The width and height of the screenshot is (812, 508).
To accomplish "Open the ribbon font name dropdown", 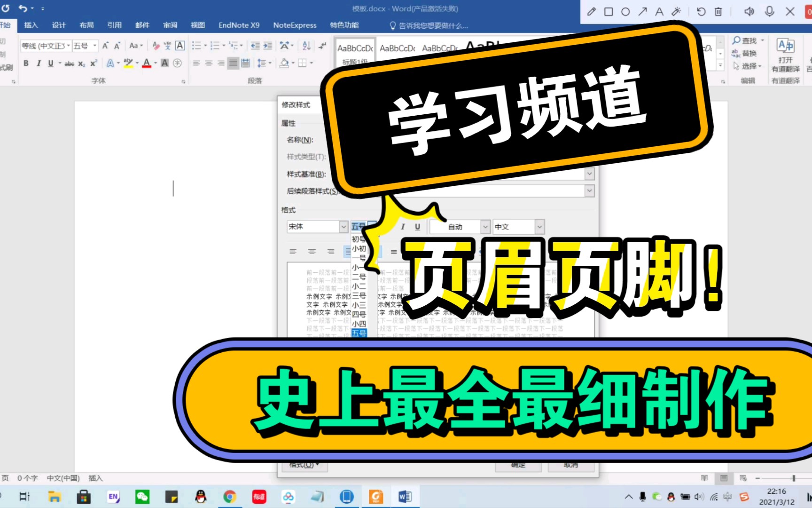I will pos(69,46).
